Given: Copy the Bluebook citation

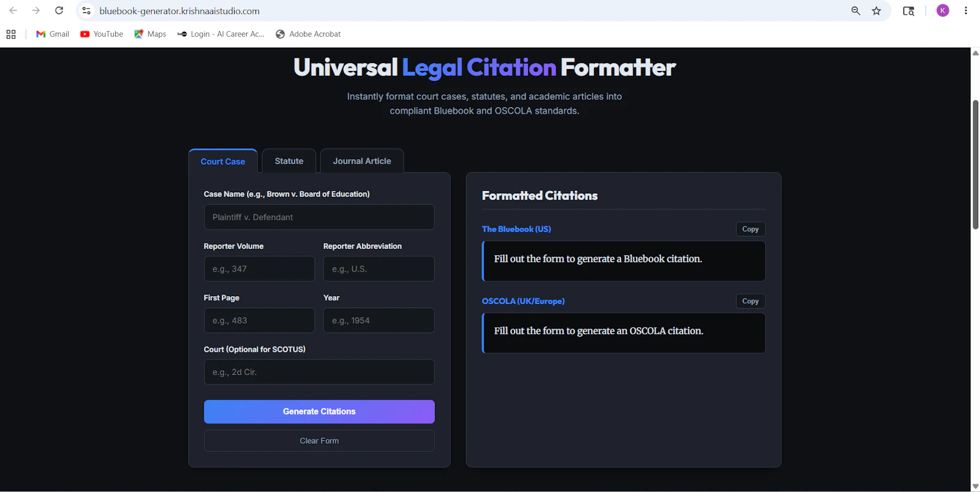Looking at the screenshot, I should [x=750, y=229].
